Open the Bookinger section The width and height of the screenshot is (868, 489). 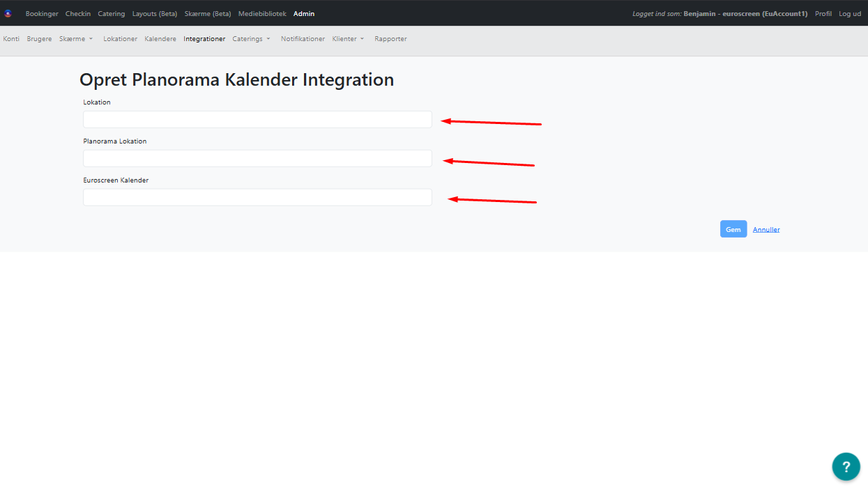coord(42,14)
